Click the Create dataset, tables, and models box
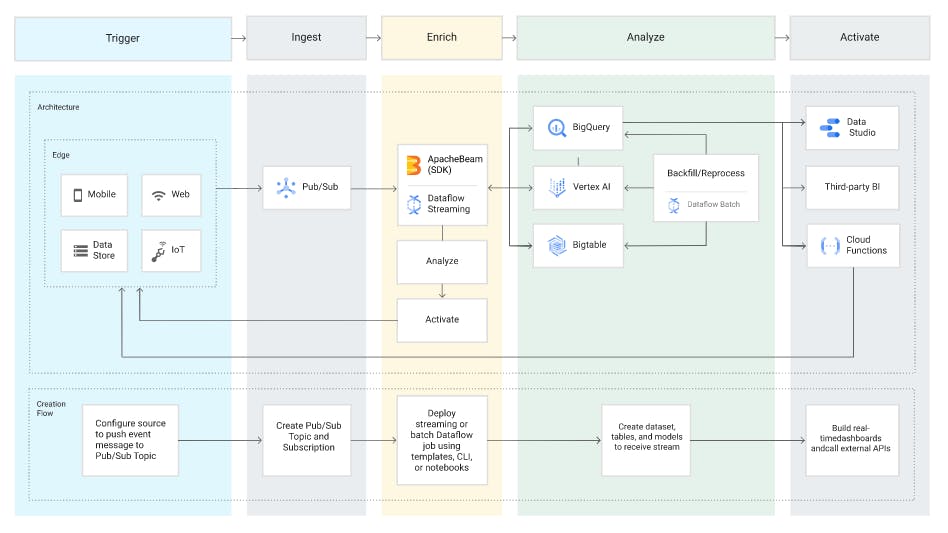 (x=646, y=441)
